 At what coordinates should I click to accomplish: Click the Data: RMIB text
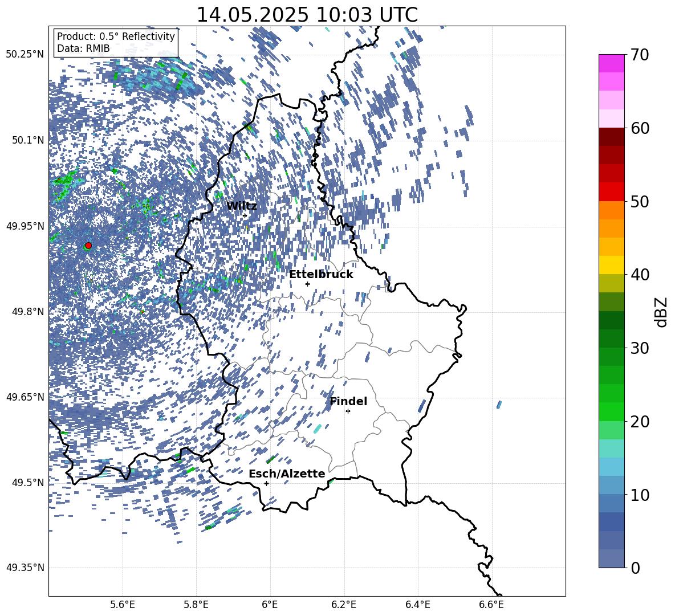[83, 48]
